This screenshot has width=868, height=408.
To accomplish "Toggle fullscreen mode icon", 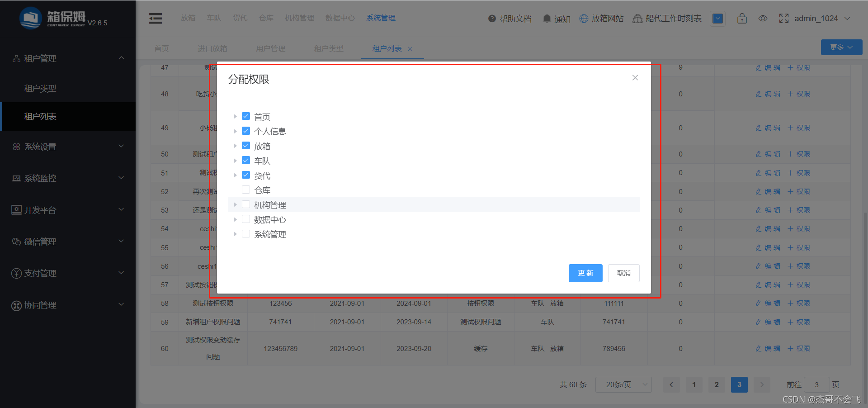I will tap(784, 19).
